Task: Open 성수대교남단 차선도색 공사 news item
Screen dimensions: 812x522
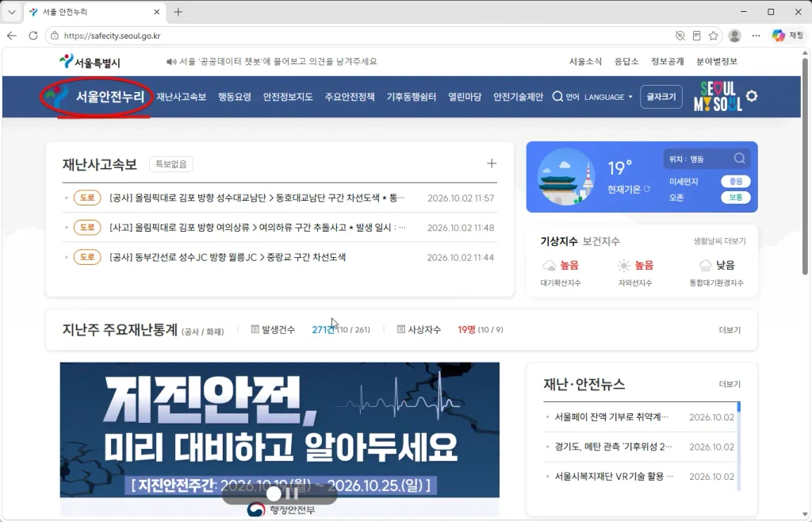Action: pyautogui.click(x=257, y=198)
